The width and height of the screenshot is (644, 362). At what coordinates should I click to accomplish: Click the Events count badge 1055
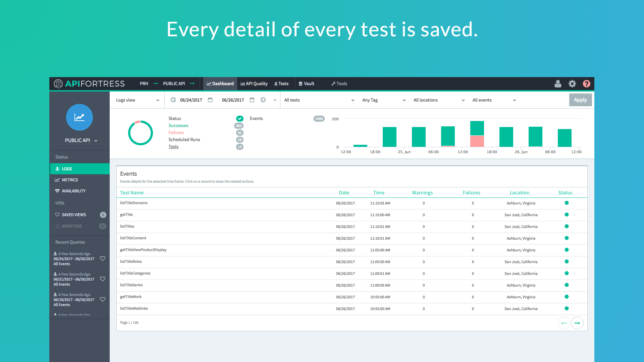coord(319,119)
